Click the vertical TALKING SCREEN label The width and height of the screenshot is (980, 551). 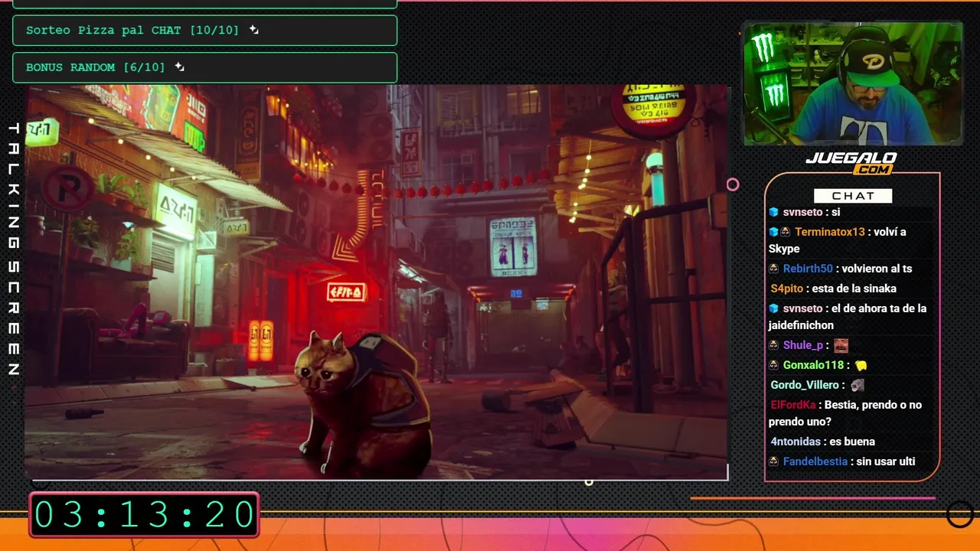click(x=13, y=249)
